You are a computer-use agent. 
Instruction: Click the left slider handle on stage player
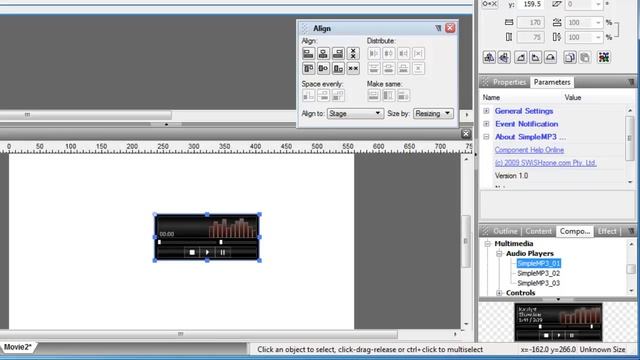(x=160, y=242)
